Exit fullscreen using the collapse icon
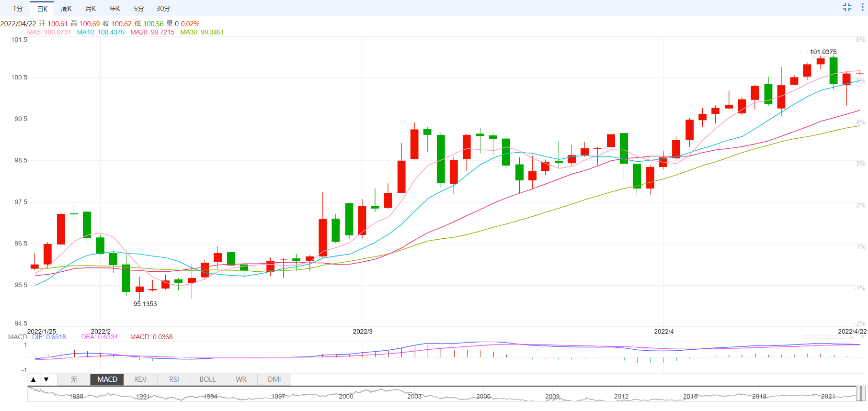Screen dimensions: 868x411 point(847,7)
